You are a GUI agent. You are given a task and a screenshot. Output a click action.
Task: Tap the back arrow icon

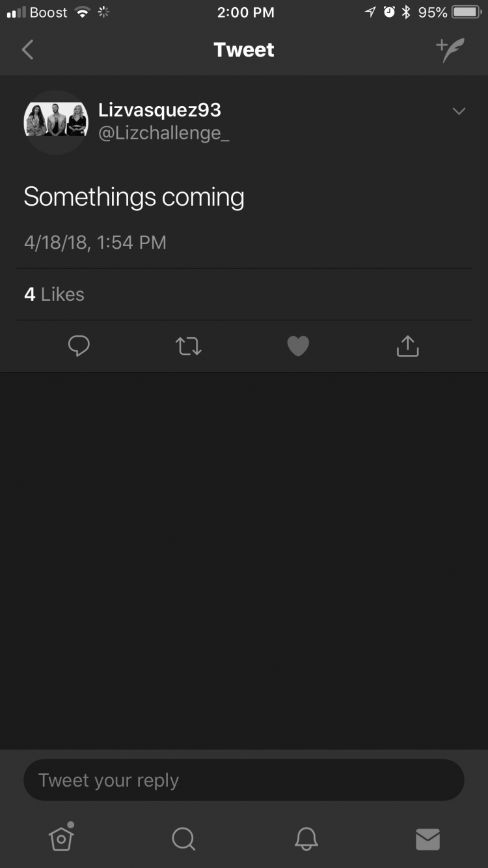[x=27, y=49]
